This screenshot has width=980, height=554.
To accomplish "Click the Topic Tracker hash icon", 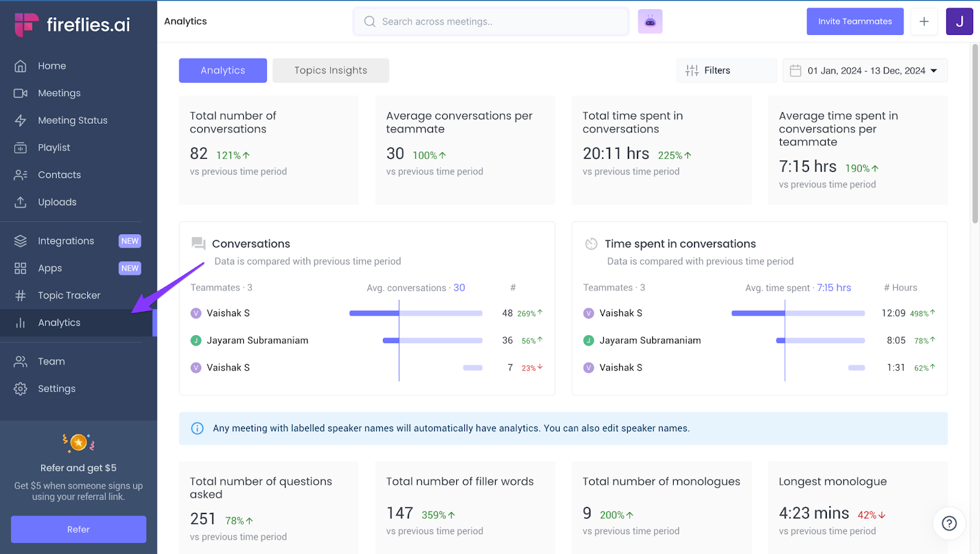I will tap(20, 295).
